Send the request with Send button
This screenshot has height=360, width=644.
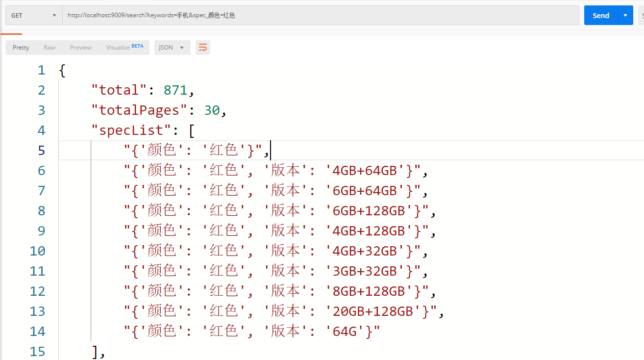(x=601, y=15)
